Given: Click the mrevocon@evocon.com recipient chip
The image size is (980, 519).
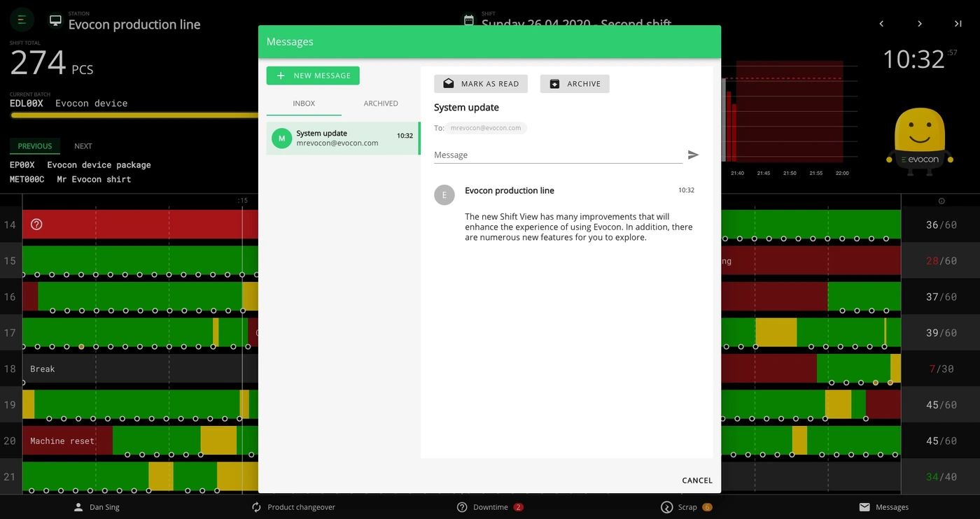Looking at the screenshot, I should tap(486, 128).
